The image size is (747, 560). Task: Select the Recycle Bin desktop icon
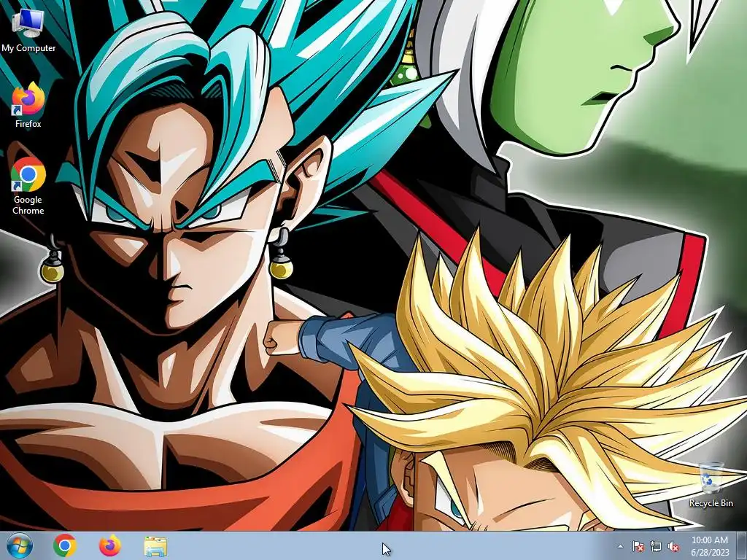click(x=711, y=484)
